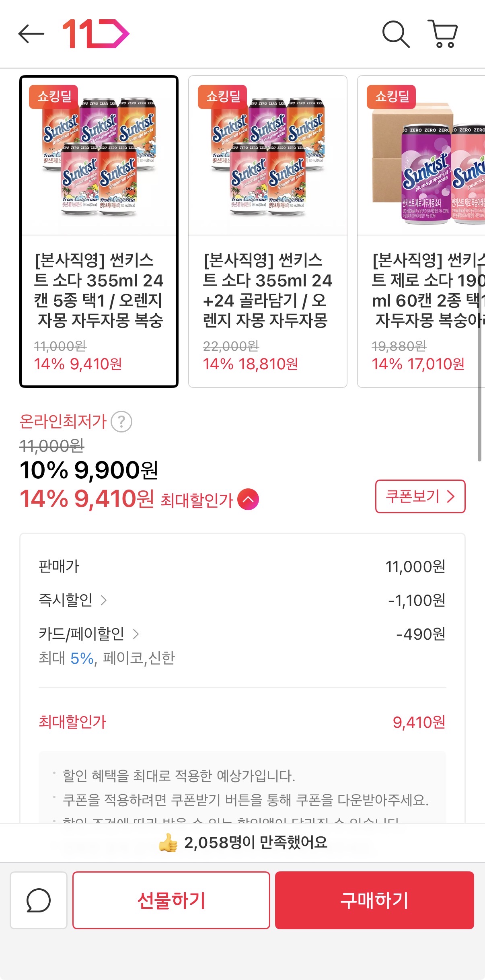The image size is (485, 980).
Task: Select the 355ml 24캔 5종 택1 product card
Action: click(99, 231)
